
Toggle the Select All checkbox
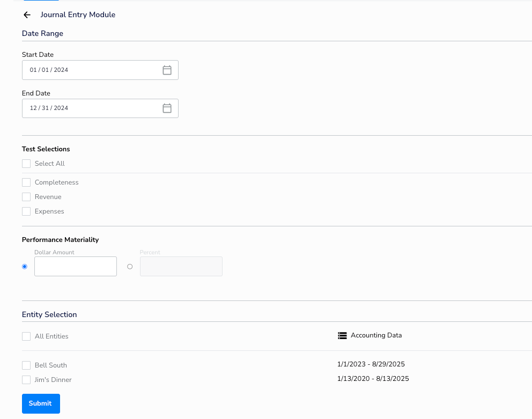click(26, 163)
